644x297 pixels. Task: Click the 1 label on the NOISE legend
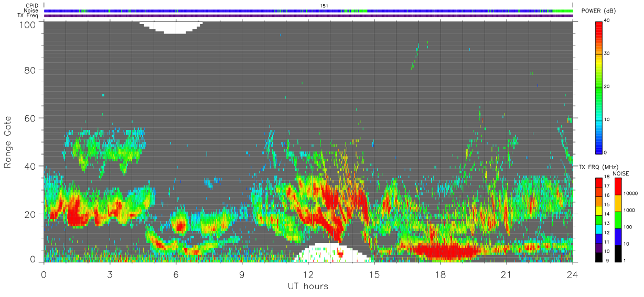tap(626, 260)
